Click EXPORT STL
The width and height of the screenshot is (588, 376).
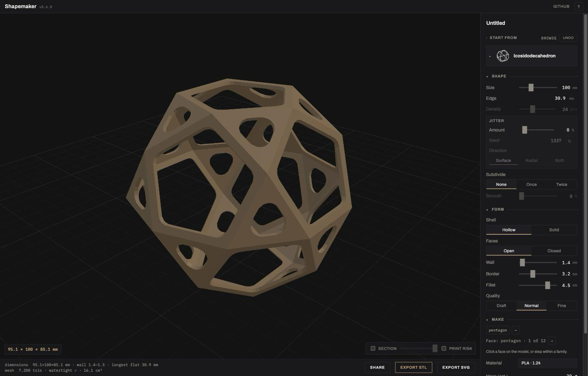(x=414, y=367)
